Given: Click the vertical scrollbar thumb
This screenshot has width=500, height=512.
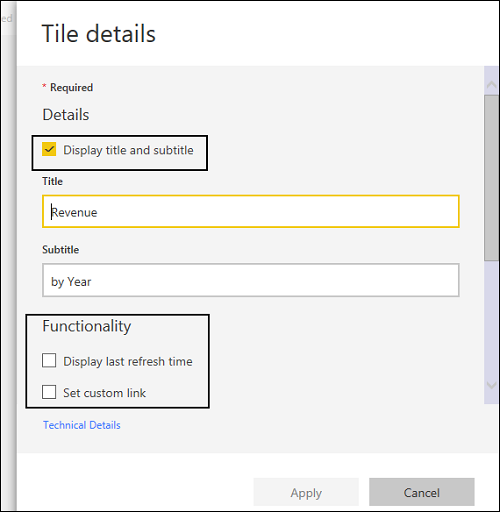Looking at the screenshot, I should click(x=491, y=178).
